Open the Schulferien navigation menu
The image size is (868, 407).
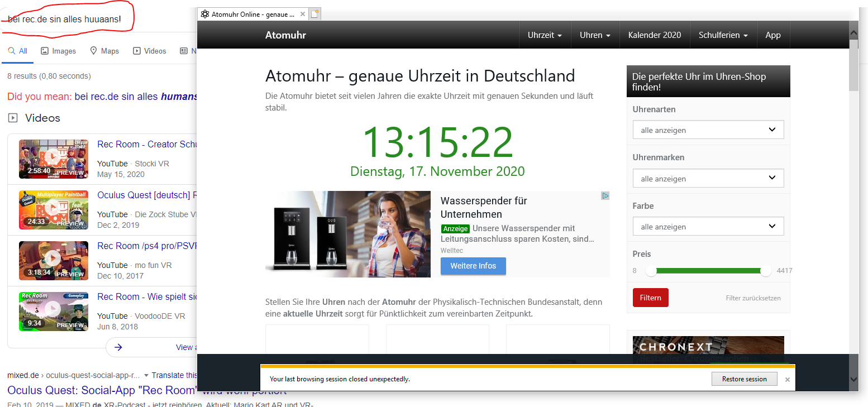pos(723,35)
